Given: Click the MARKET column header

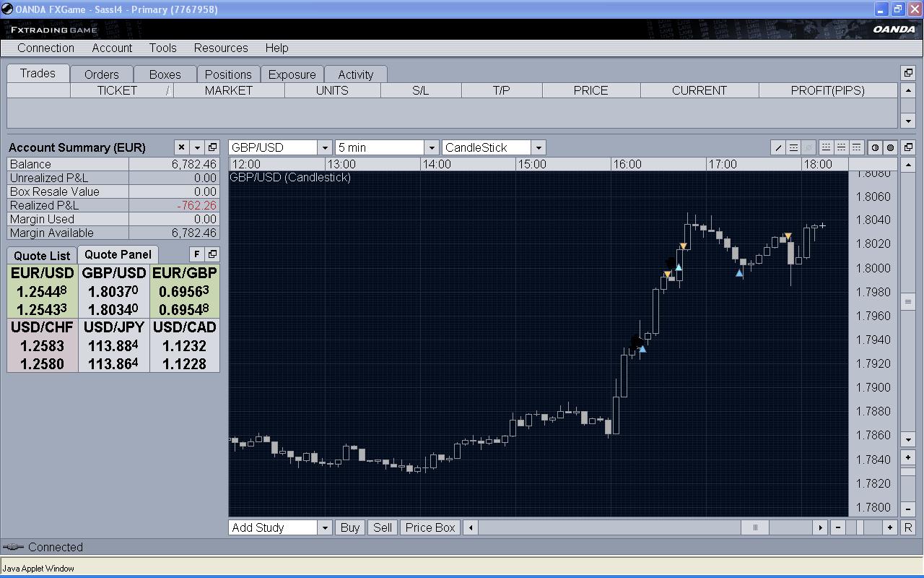Looking at the screenshot, I should tap(229, 90).
